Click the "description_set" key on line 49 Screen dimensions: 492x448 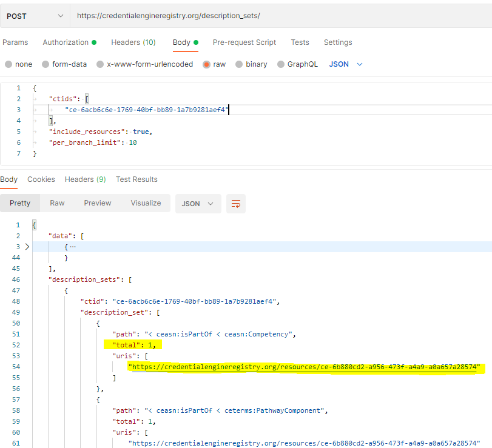click(x=115, y=313)
